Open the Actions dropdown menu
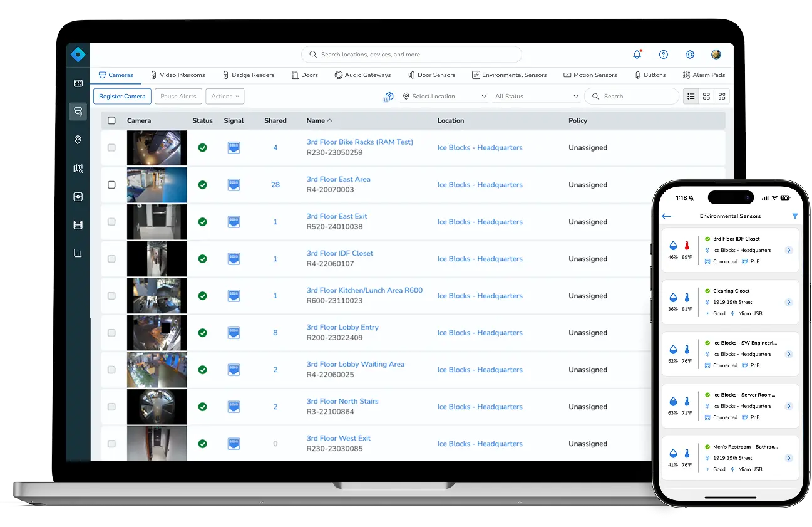The image size is (812, 527). (225, 97)
